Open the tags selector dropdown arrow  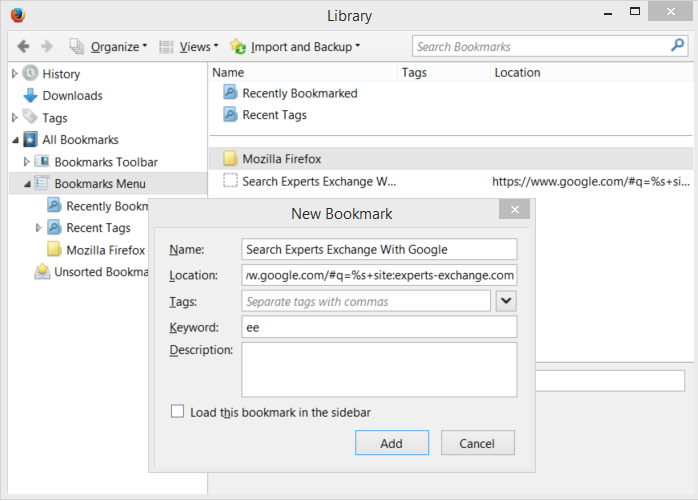point(506,301)
